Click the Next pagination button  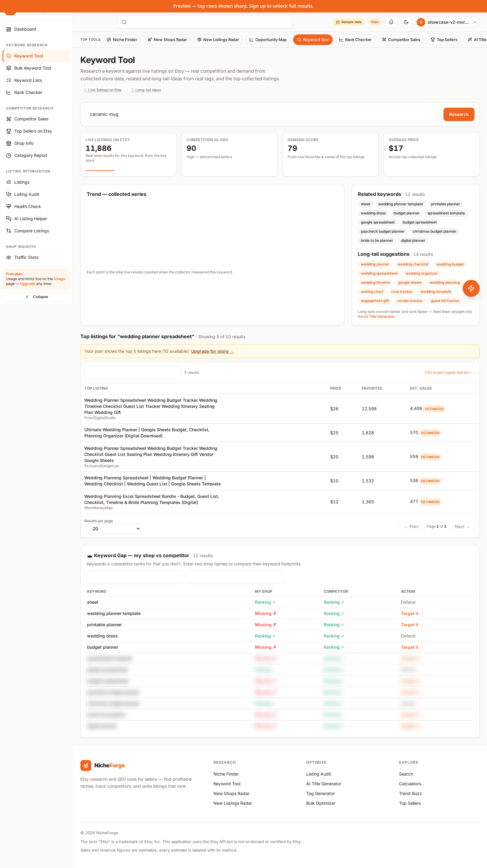(x=462, y=527)
